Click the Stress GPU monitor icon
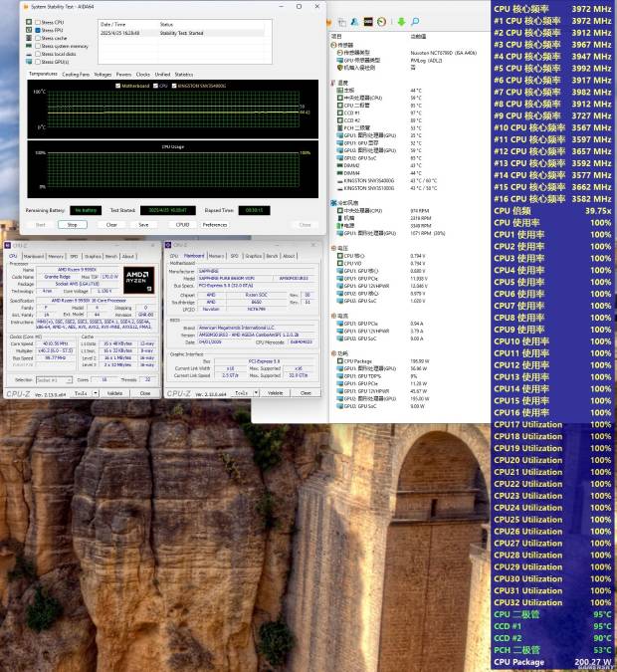The width and height of the screenshot is (617, 672). [x=29, y=62]
